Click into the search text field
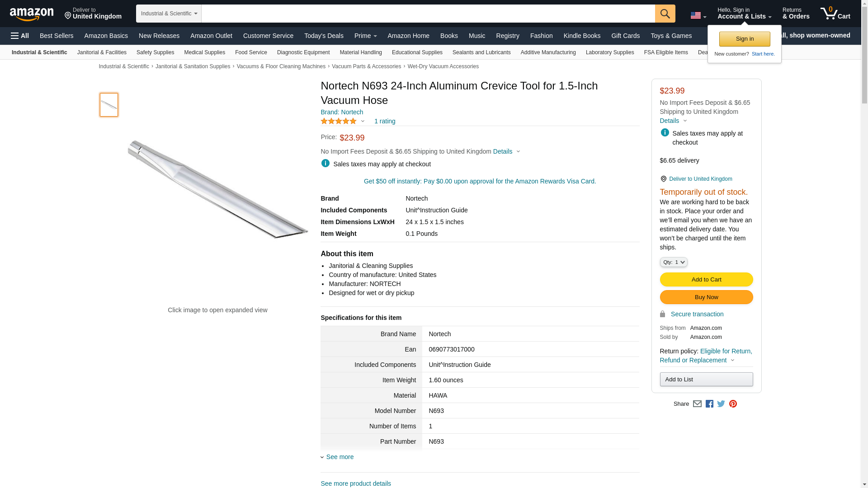Viewport: 868px width, 488px height. pos(428,14)
